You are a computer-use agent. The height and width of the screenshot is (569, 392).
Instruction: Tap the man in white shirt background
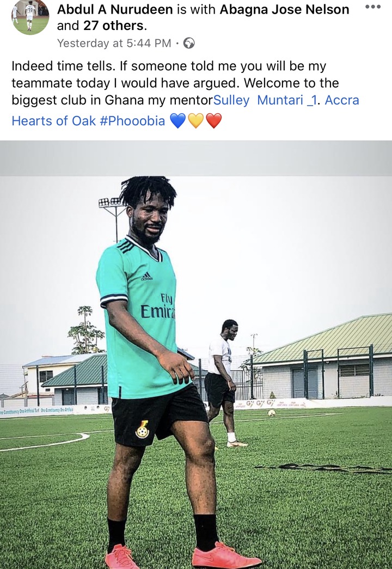222,383
